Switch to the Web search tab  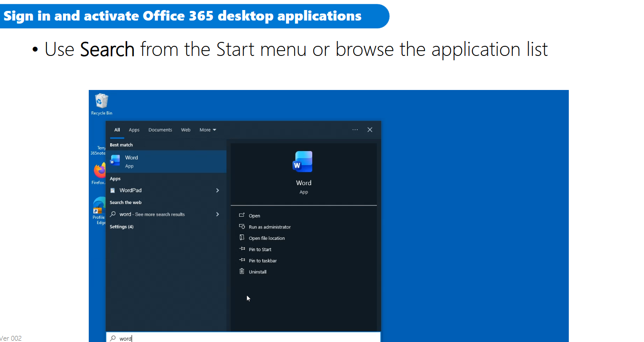186,130
